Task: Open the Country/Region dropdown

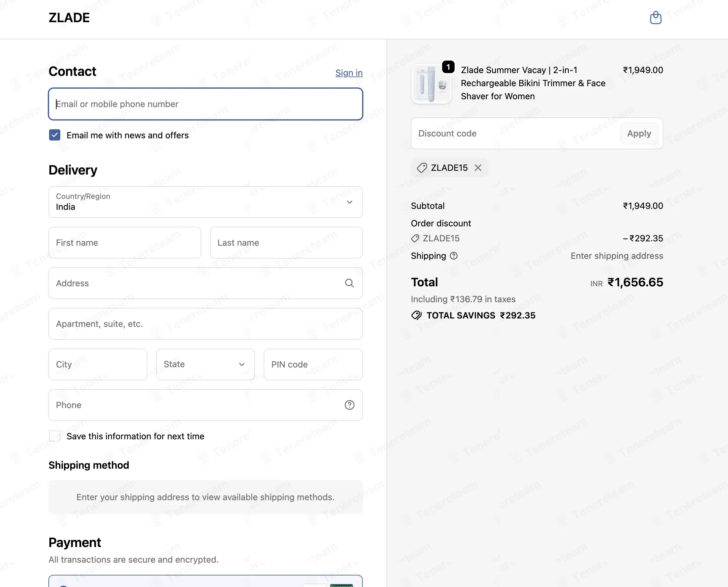Action: pos(205,202)
